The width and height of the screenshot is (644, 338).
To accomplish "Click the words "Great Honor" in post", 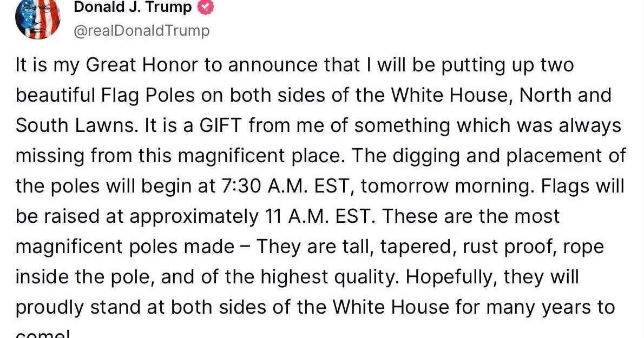I will point(142,65).
